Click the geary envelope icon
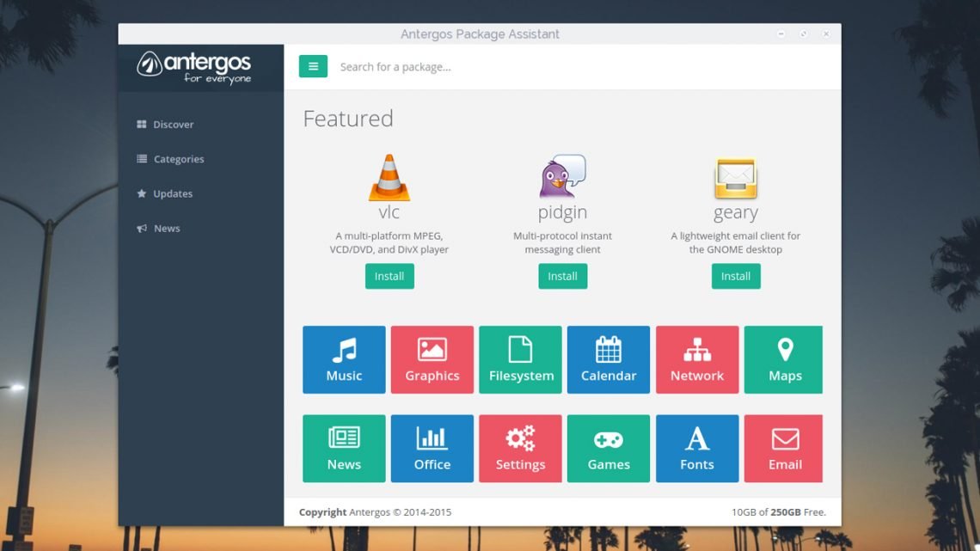The image size is (980, 551). pos(735,178)
